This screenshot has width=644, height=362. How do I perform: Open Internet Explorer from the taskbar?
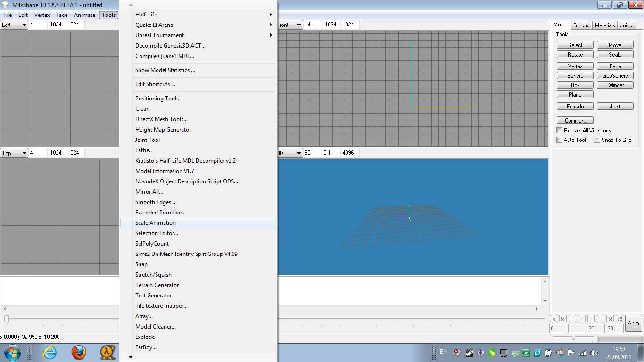click(x=50, y=352)
